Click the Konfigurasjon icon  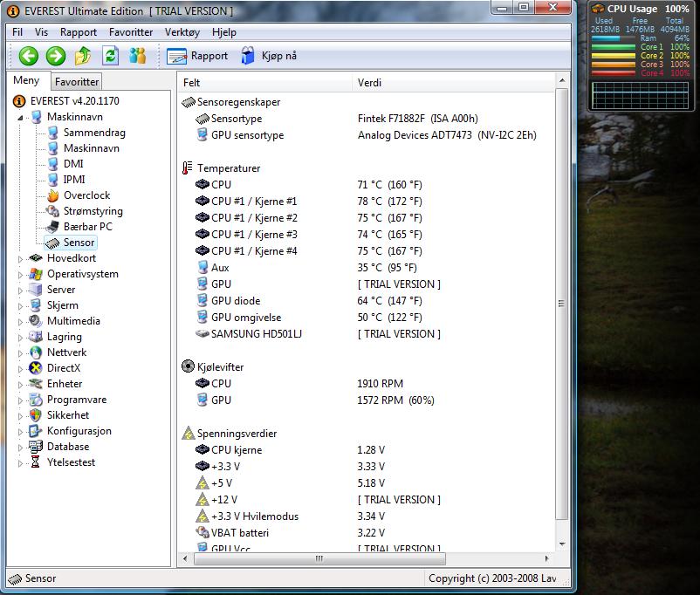pyautogui.click(x=35, y=431)
